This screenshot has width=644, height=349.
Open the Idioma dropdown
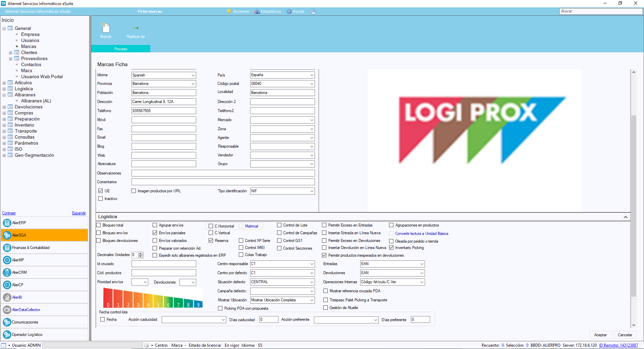coord(193,75)
